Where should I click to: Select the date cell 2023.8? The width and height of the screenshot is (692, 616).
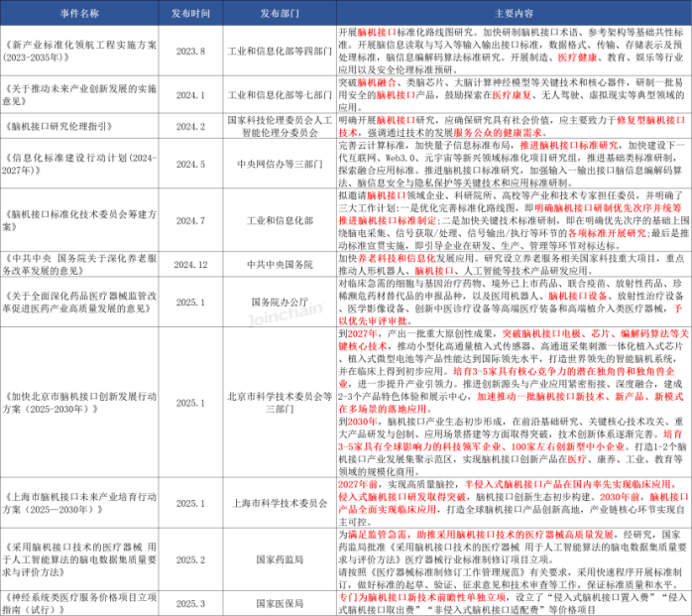[x=190, y=51]
